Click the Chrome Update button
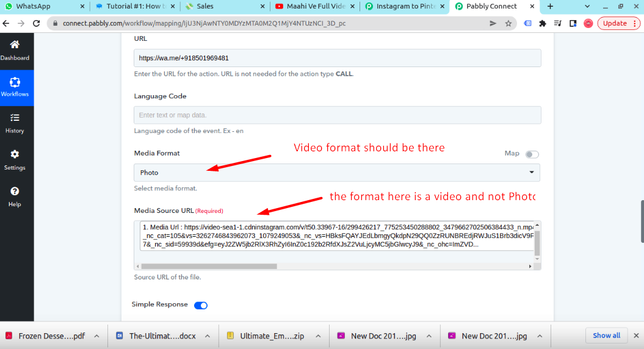 619,23
